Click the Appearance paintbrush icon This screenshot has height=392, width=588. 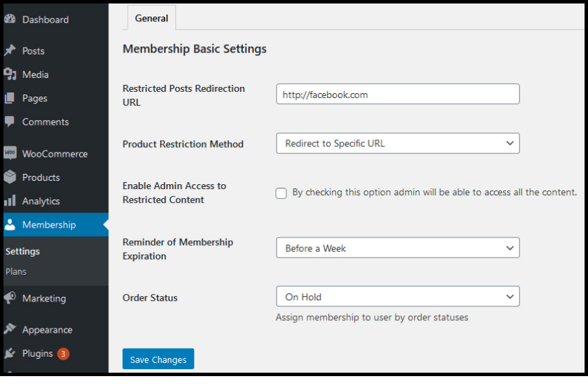tap(10, 329)
